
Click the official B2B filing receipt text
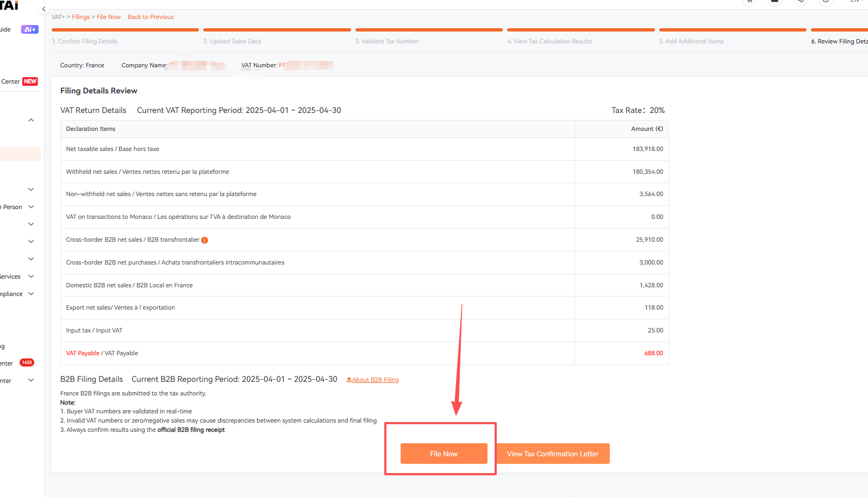[191, 430]
